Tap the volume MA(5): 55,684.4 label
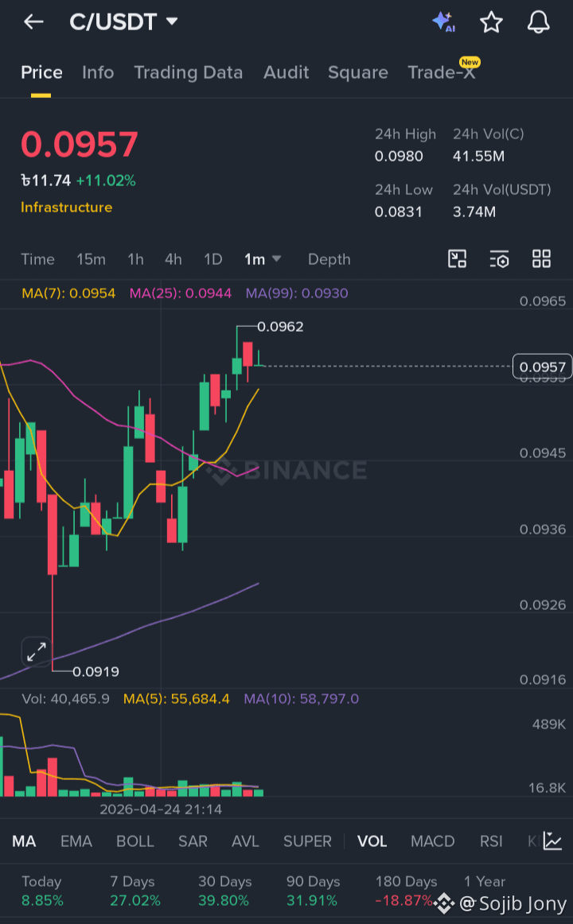The height and width of the screenshot is (924, 573). [176, 699]
